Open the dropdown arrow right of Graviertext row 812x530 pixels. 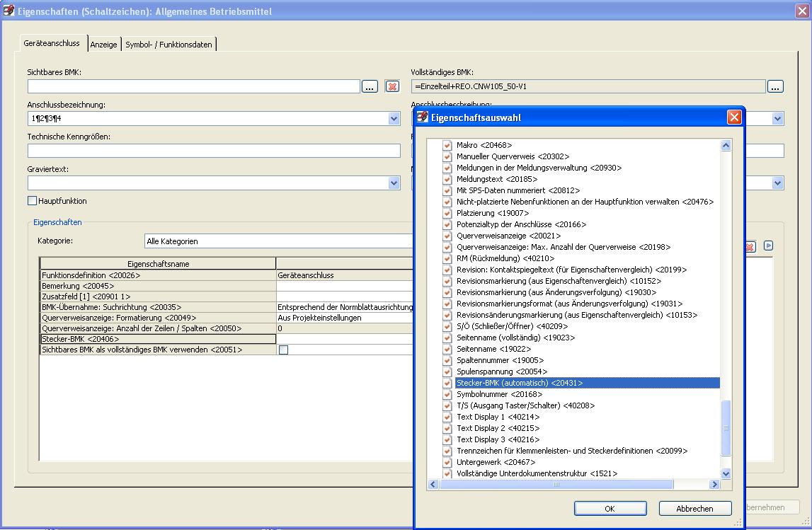pyautogui.click(x=777, y=183)
